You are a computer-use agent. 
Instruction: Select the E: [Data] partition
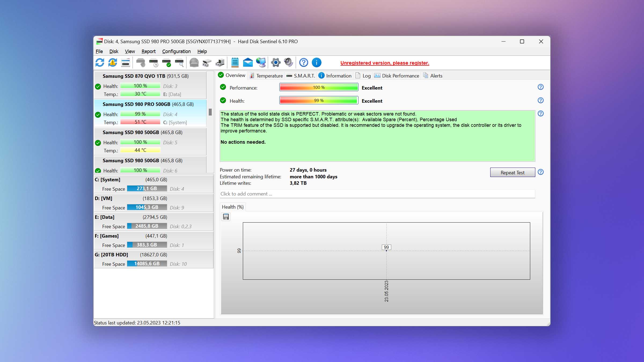pos(154,221)
